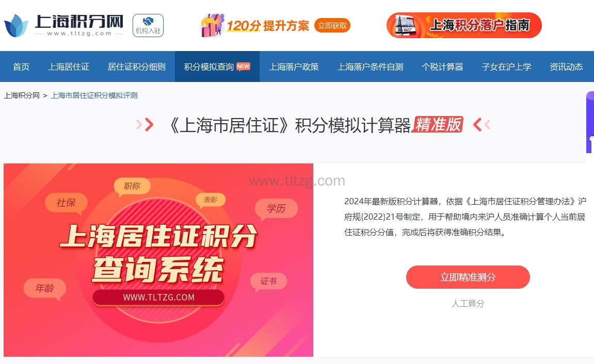
Task: Open the 机构入驻 handshake icon
Action: click(x=148, y=25)
